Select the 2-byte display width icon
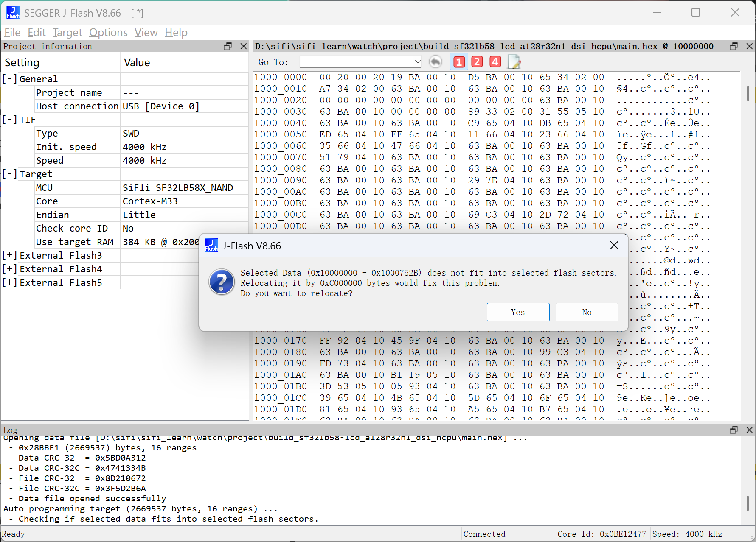Screen dimensions: 756x542 [x=477, y=62]
